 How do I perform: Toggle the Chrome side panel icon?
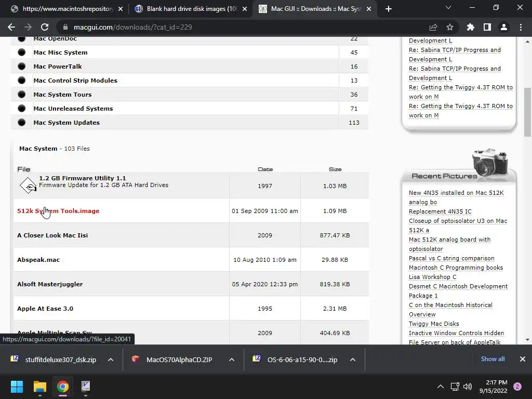(x=487, y=27)
